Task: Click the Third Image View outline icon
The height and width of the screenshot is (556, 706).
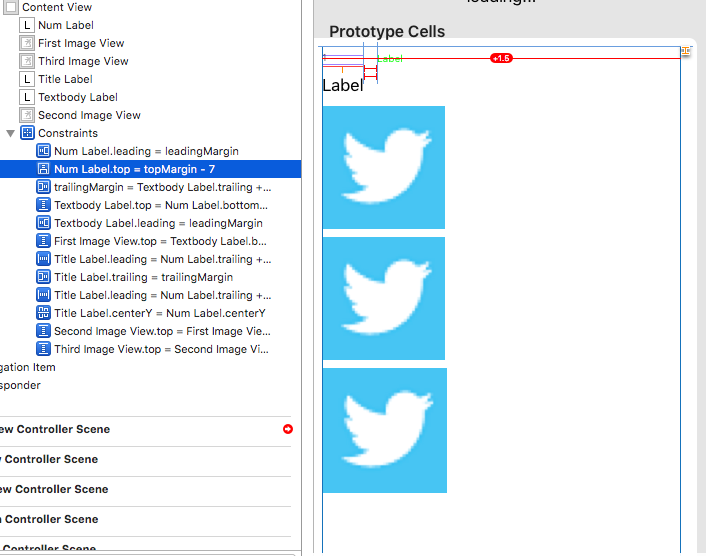Action: (x=27, y=61)
